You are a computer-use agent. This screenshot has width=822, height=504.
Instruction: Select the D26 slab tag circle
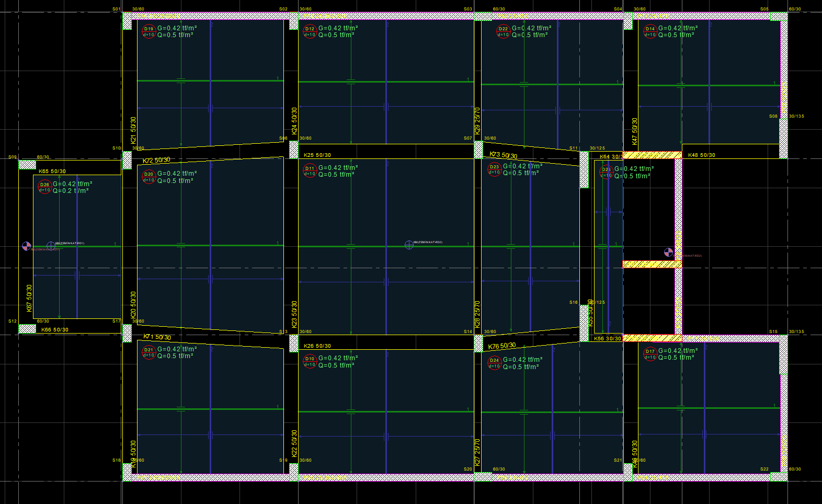click(x=44, y=187)
